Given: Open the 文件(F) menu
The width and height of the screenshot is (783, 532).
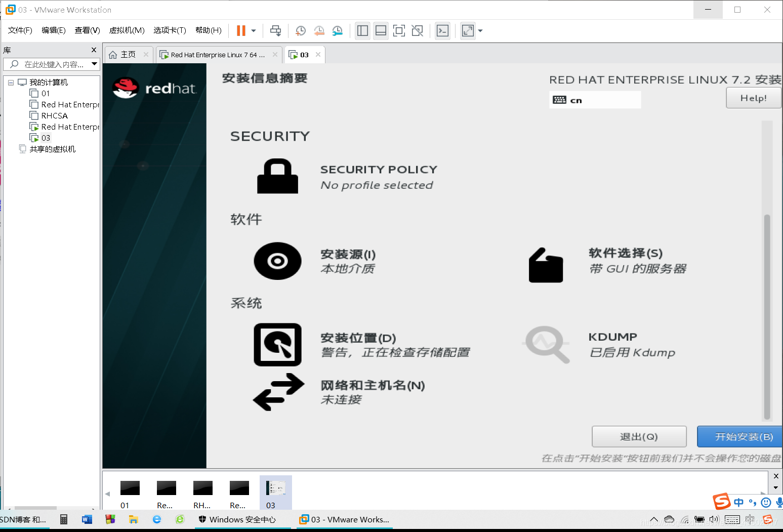Looking at the screenshot, I should pos(20,30).
